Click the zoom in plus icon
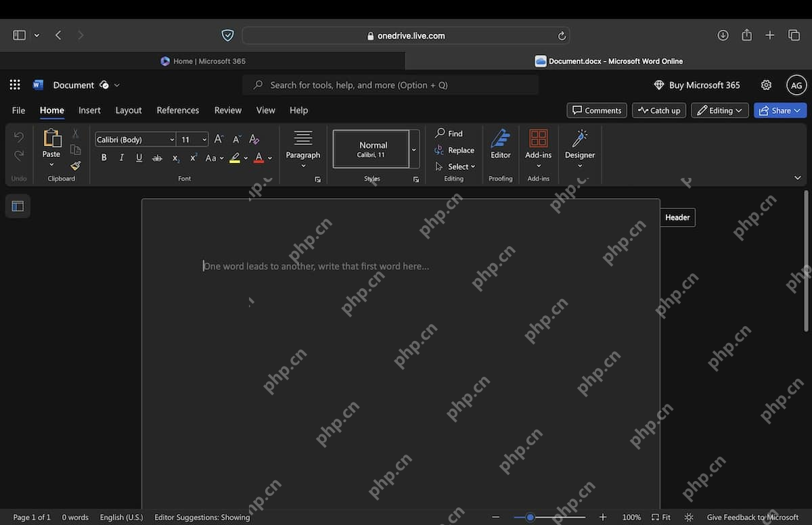Screen dimensions: 812x525 pos(603,517)
